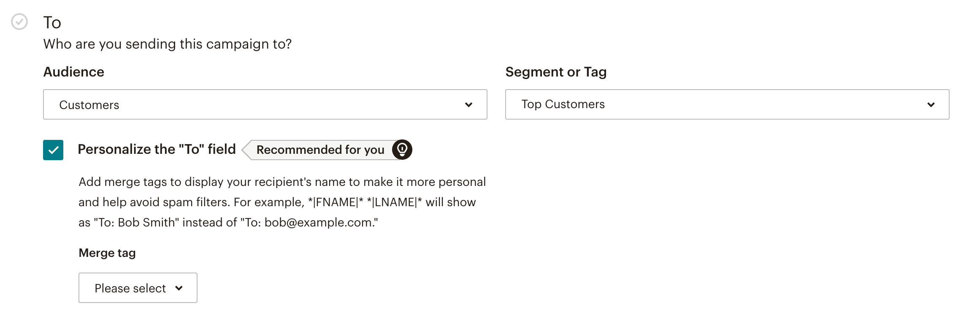This screenshot has width=980, height=322.
Task: Click the Segment or Tag label
Action: (556, 72)
